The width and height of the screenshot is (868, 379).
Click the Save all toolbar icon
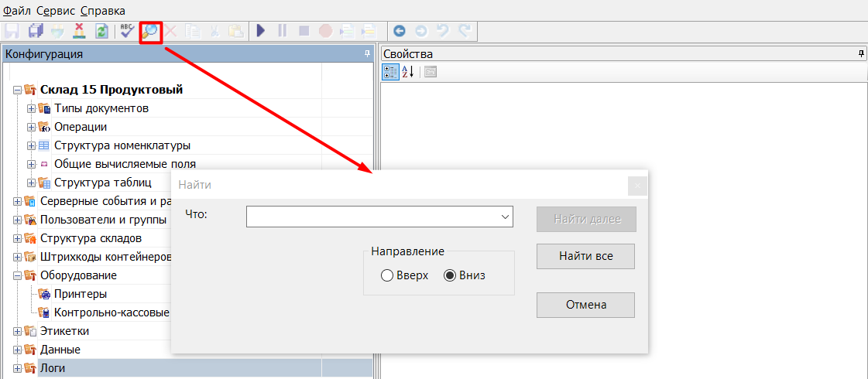[36, 31]
